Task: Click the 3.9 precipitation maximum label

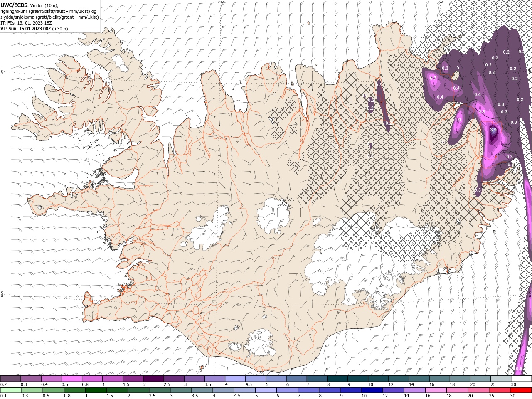Action: [494, 130]
